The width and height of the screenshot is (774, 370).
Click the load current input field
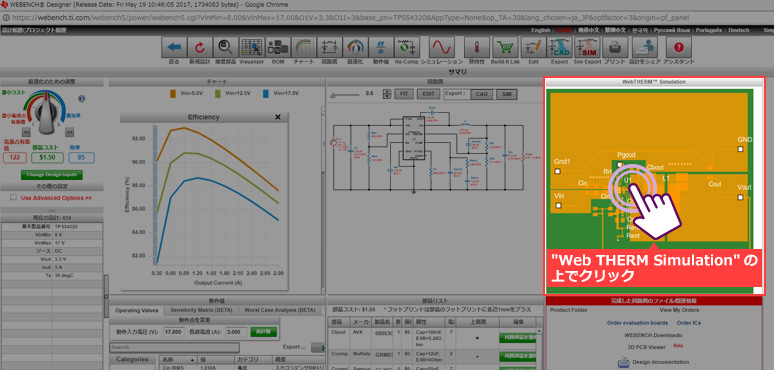[236, 332]
